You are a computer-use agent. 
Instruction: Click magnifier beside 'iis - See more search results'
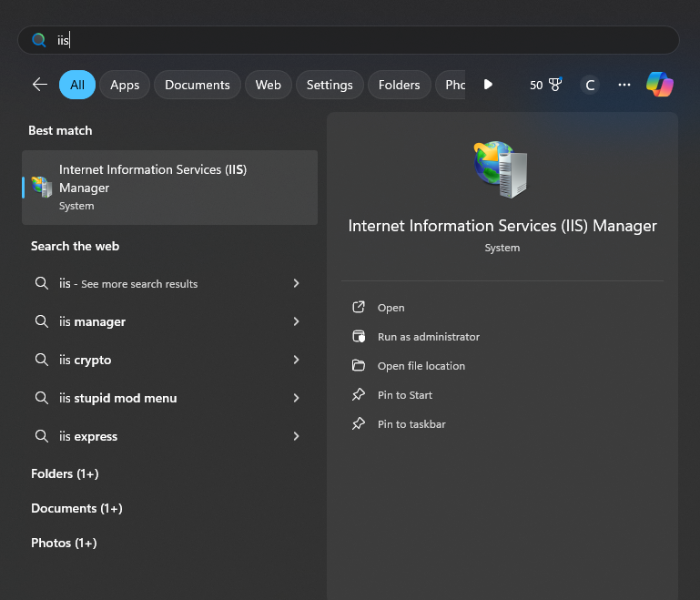coord(42,283)
